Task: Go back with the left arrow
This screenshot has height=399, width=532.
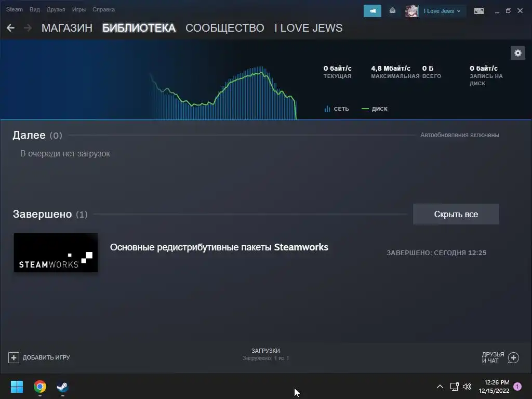Action: tap(10, 28)
